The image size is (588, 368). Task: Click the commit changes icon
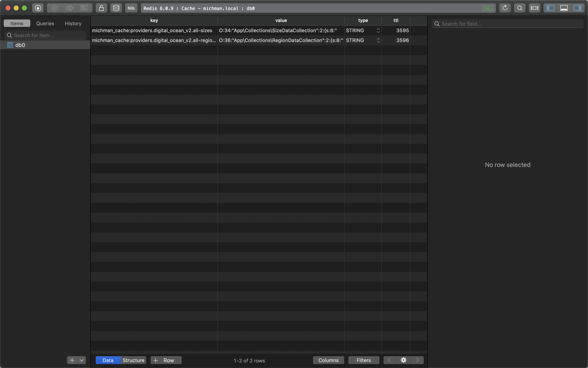(84, 8)
